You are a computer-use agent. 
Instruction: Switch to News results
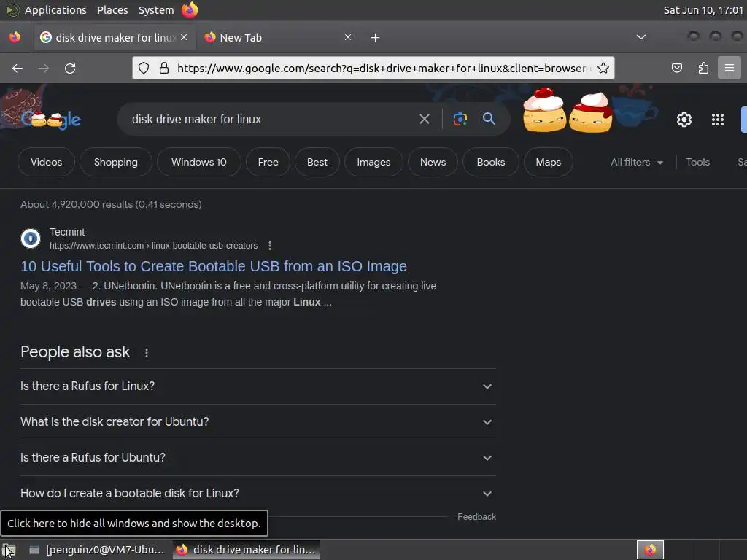tap(433, 162)
